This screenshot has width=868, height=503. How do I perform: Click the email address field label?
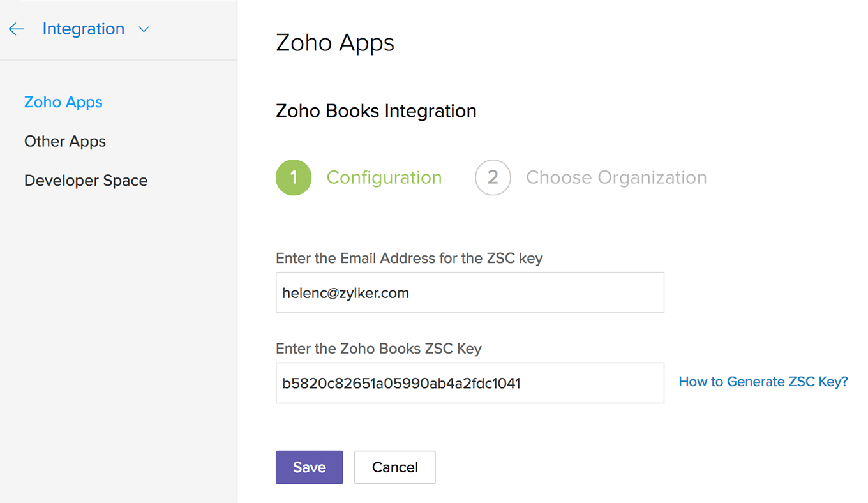409,259
